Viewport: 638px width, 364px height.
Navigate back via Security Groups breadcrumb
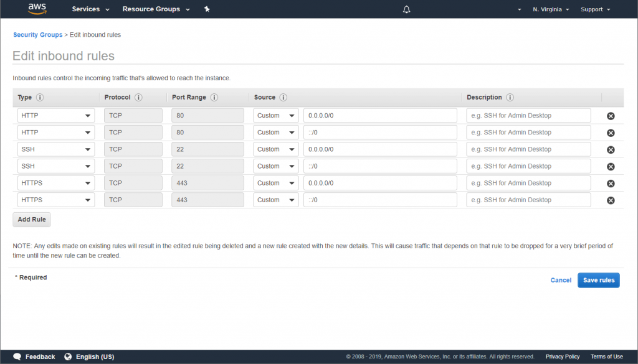tap(37, 34)
